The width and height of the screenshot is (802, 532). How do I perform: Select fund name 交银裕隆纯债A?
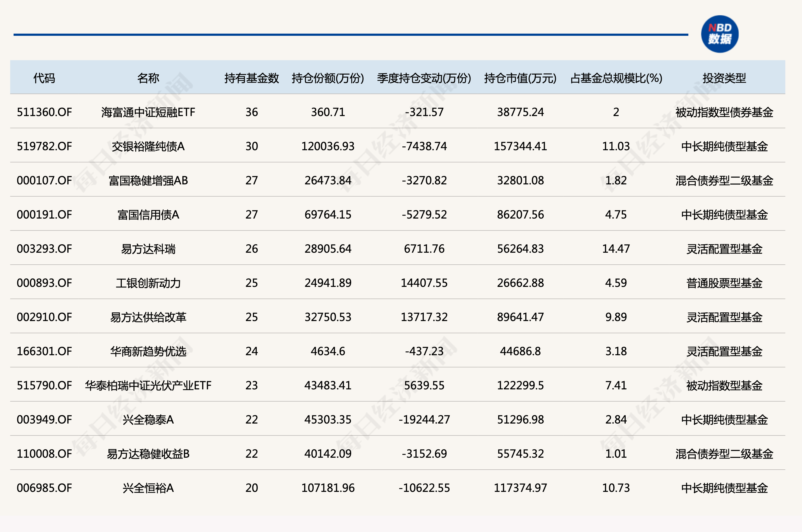(148, 146)
